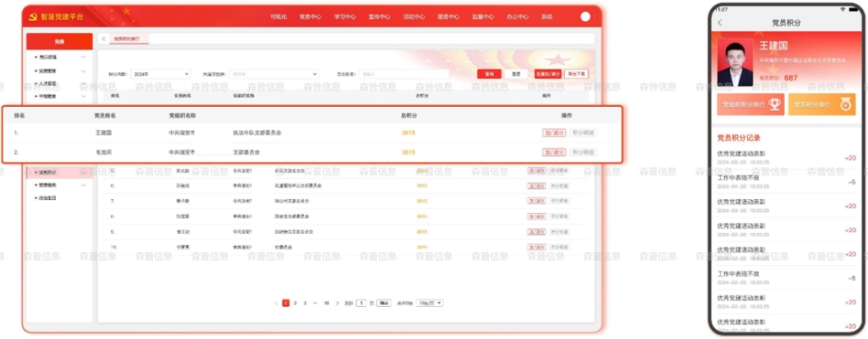Image resolution: width=868 pixels, height=339 pixels.
Task: Tap the trophy icon 党组织积分排行 card
Action: 774,104
